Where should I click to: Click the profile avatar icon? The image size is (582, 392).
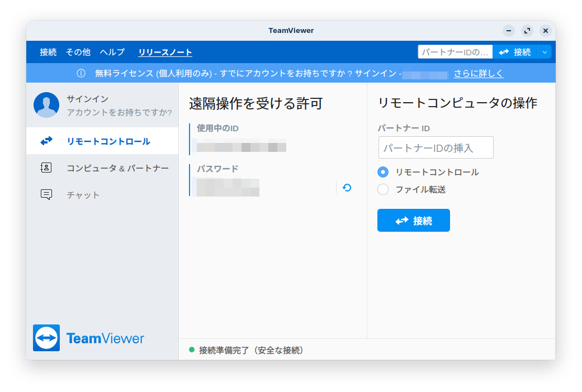(x=46, y=105)
